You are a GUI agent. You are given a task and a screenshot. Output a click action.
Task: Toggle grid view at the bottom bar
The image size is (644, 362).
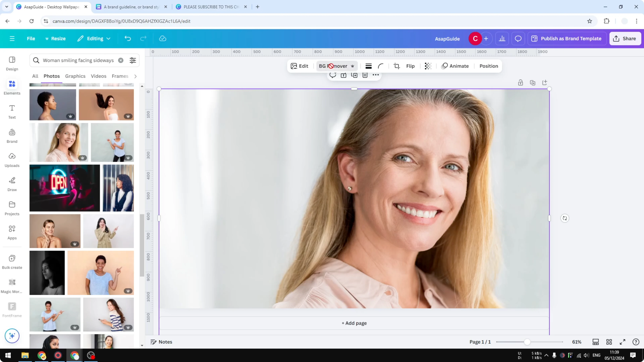(x=609, y=342)
